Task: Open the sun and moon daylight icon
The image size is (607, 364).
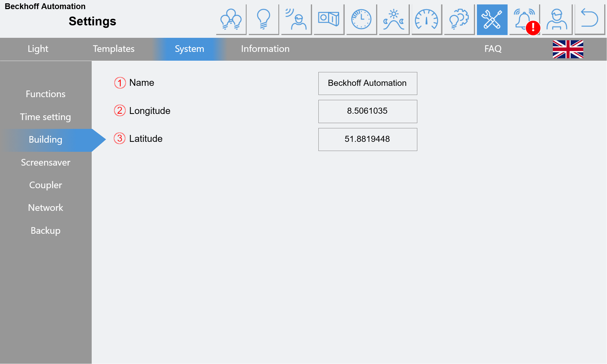Action: (x=394, y=20)
